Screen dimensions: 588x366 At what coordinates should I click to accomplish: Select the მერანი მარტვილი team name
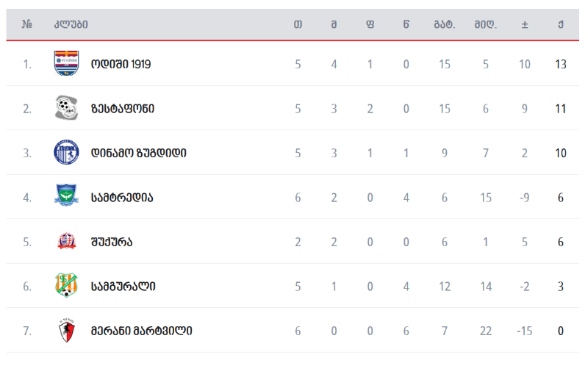(142, 331)
